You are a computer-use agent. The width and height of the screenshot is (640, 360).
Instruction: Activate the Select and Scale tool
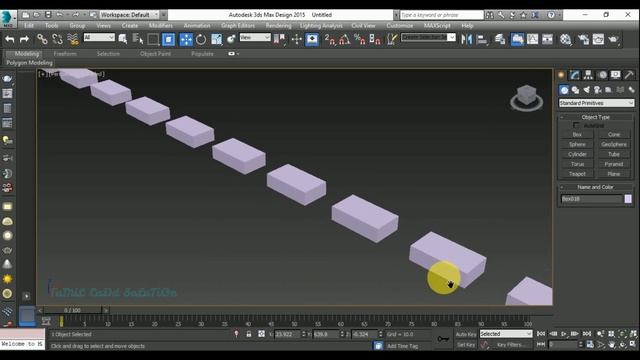(216, 39)
